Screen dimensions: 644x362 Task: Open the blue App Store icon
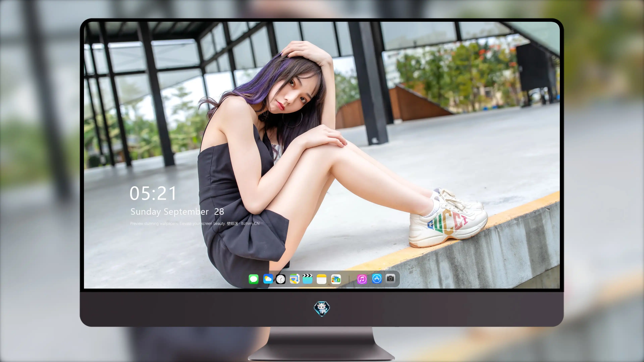[377, 279]
